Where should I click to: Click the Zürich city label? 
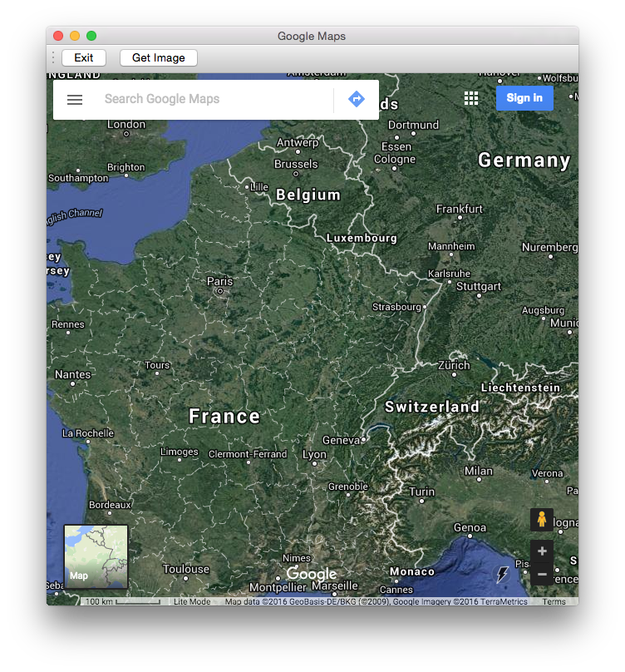454,365
